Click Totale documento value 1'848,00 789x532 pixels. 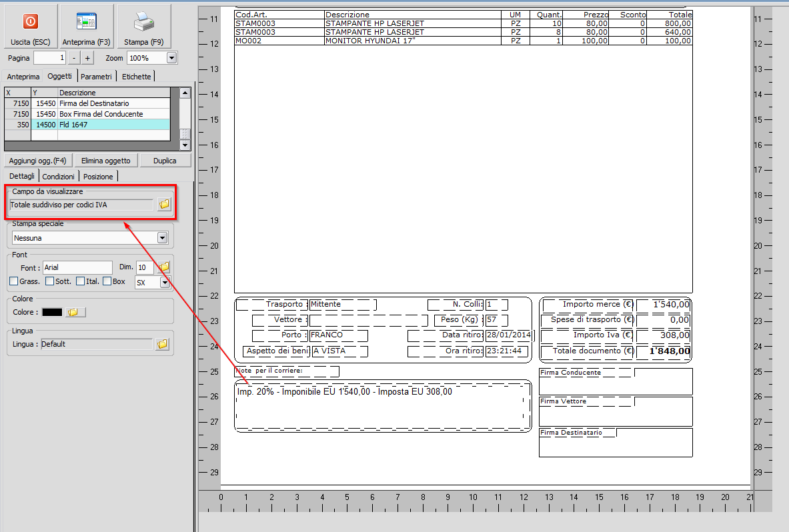663,351
